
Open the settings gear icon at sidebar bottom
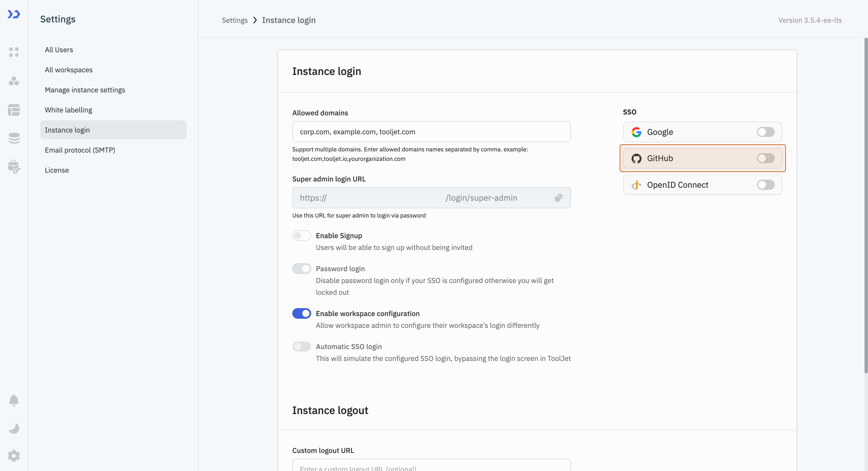coord(14,456)
